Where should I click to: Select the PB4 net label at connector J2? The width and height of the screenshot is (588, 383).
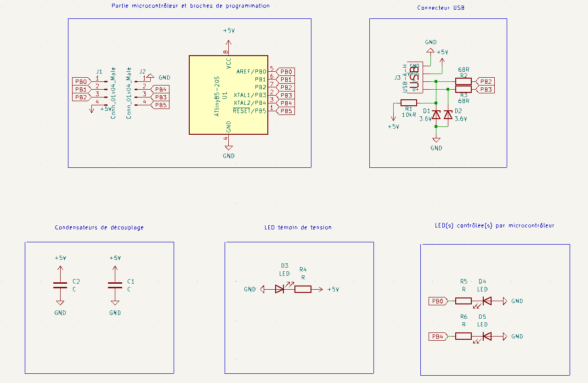(161, 89)
